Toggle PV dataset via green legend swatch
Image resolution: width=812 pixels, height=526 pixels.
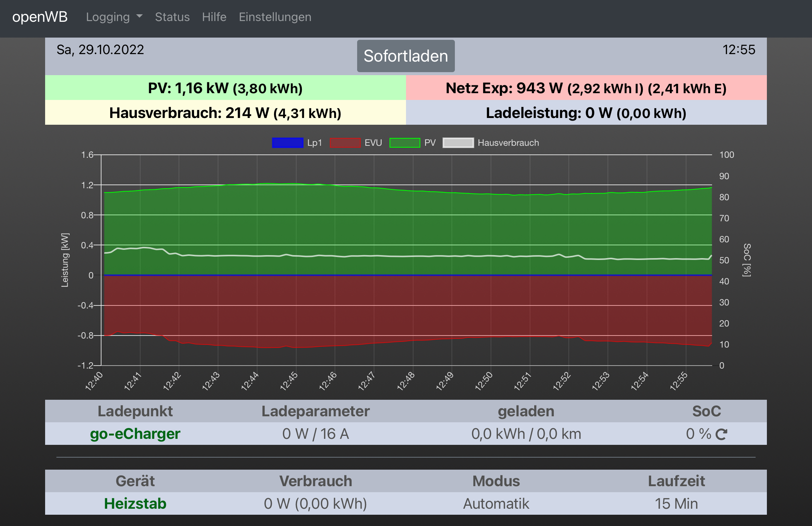(x=404, y=143)
